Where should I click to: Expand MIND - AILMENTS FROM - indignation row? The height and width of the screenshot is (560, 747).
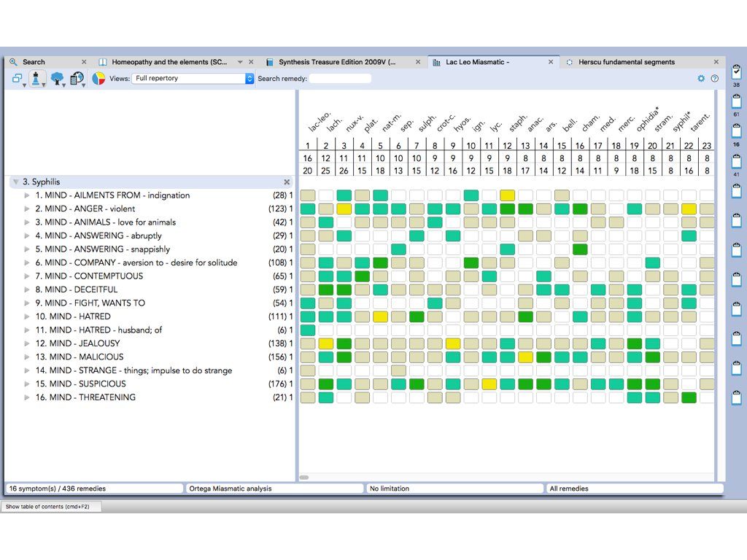[x=27, y=195]
